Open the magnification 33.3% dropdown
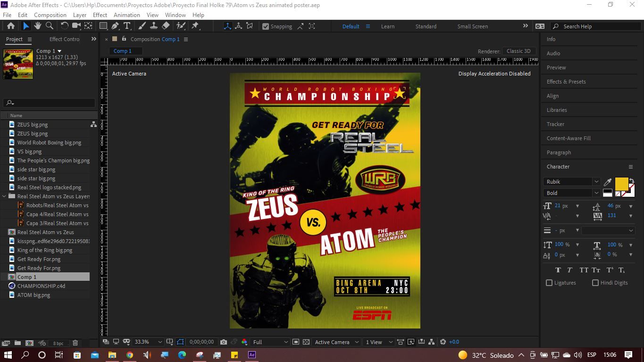 click(x=148, y=342)
